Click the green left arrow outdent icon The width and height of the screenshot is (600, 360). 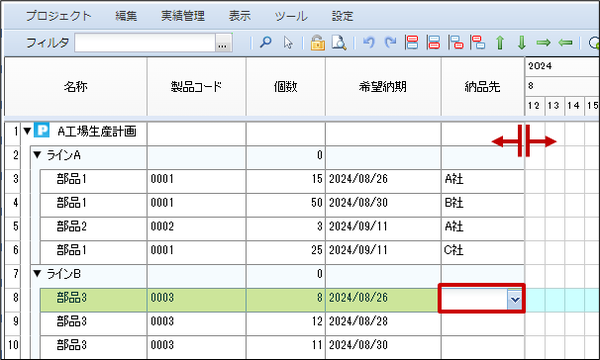(565, 42)
